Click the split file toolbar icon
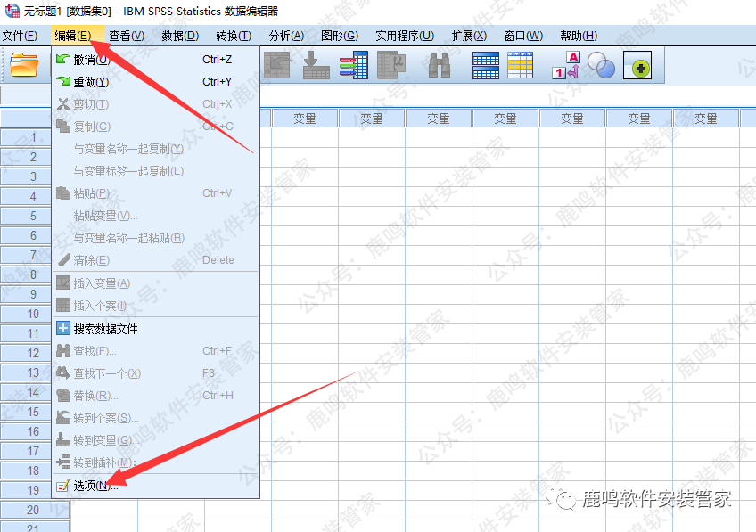756x532 pixels. [486, 65]
